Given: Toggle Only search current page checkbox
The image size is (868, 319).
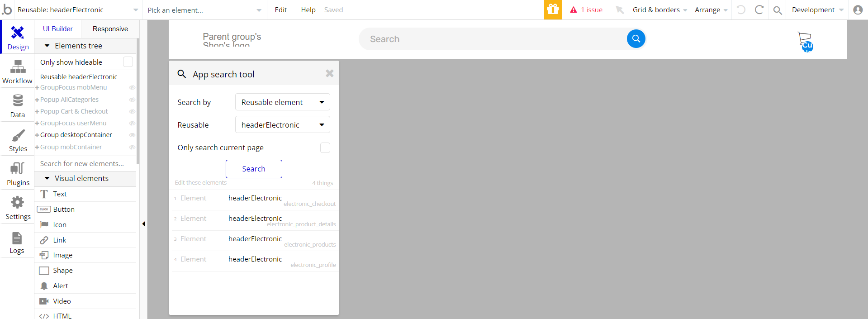Looking at the screenshot, I should pos(325,148).
